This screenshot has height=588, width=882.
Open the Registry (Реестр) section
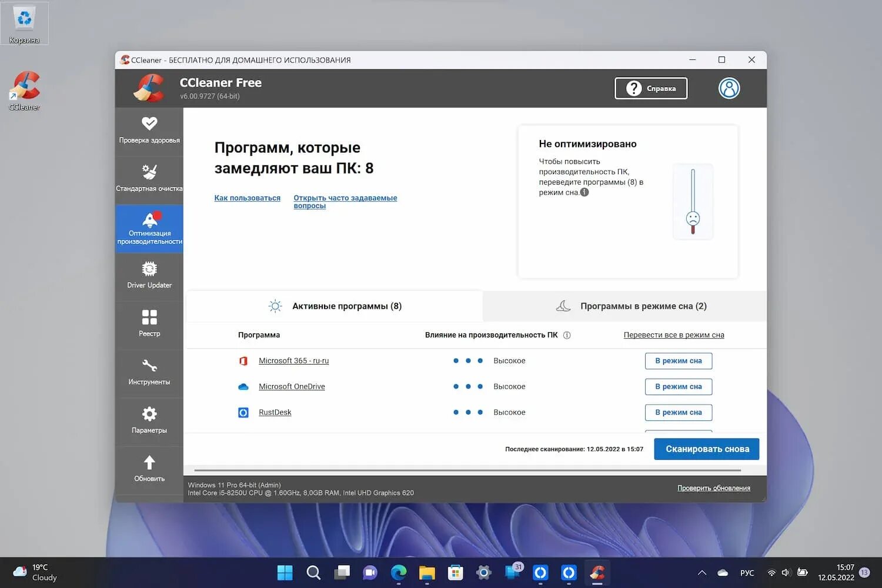149,325
